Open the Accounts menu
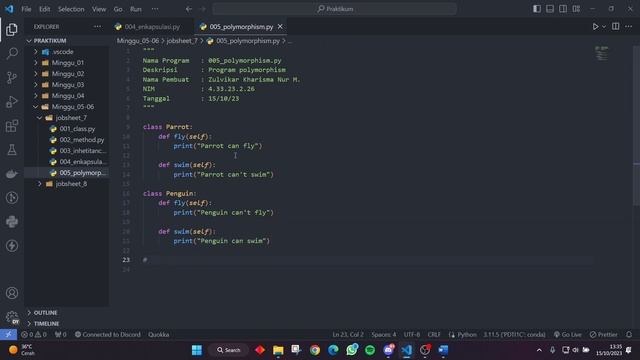Viewport: 640px width, 360px height. coord(12,293)
